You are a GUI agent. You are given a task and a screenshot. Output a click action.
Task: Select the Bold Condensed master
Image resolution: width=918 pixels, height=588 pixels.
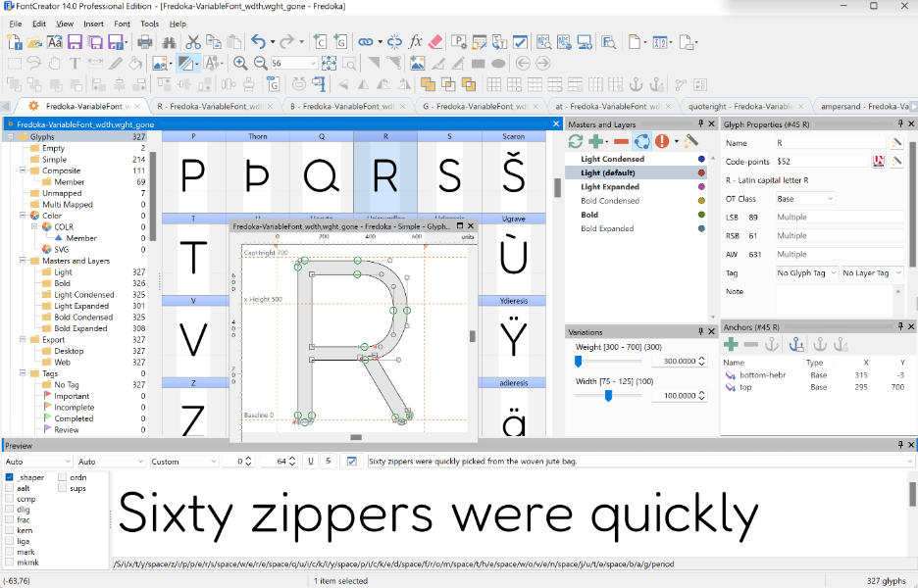coord(609,201)
